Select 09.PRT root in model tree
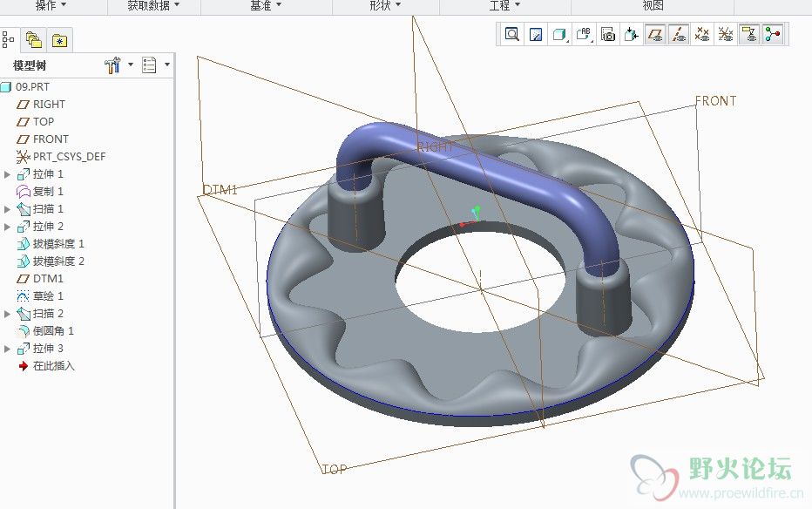 click(x=32, y=87)
